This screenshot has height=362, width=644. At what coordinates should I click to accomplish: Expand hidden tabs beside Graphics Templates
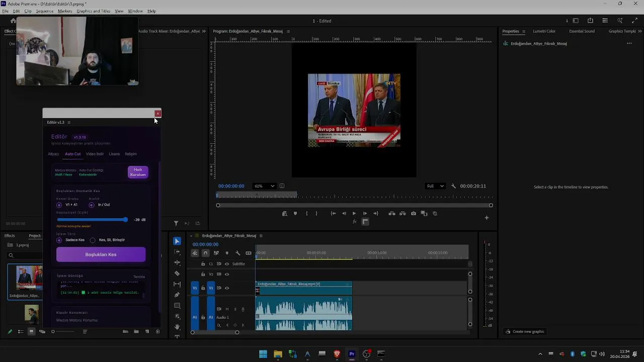point(639,31)
